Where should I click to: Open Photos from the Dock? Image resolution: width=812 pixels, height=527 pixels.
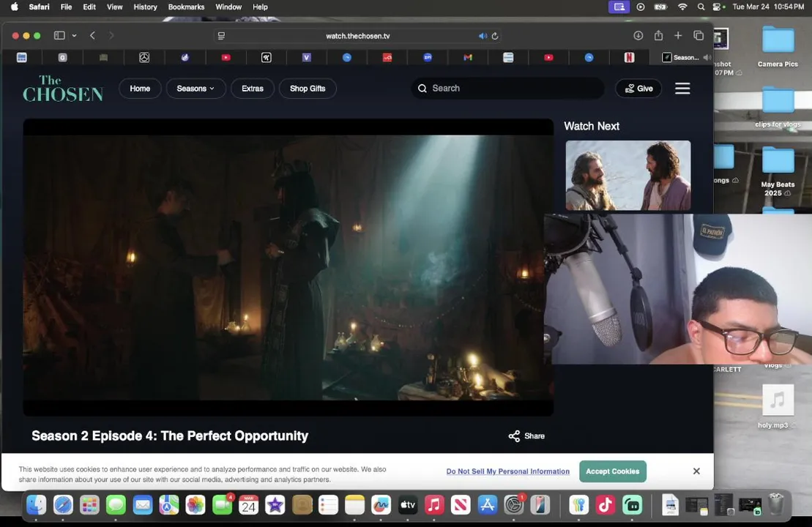click(x=195, y=505)
